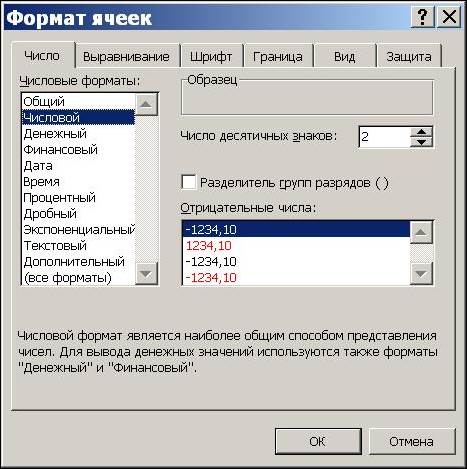The width and height of the screenshot is (467, 469).
Task: Increase decimal places with up spinner arrow
Action: coord(422,132)
